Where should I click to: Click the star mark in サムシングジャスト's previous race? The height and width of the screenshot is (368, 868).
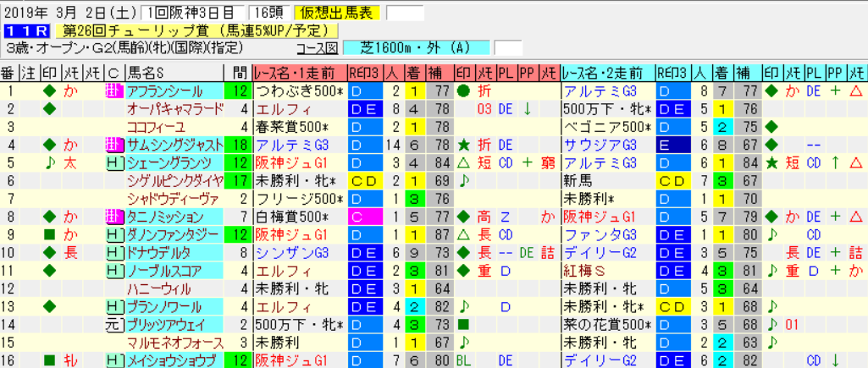point(462,146)
